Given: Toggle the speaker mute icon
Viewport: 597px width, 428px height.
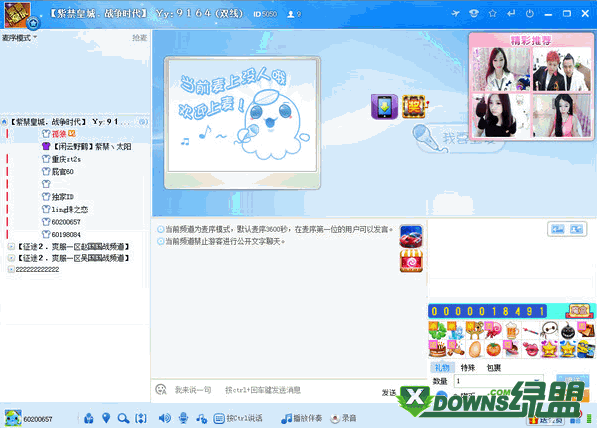Looking at the screenshot, I should coord(164,418).
